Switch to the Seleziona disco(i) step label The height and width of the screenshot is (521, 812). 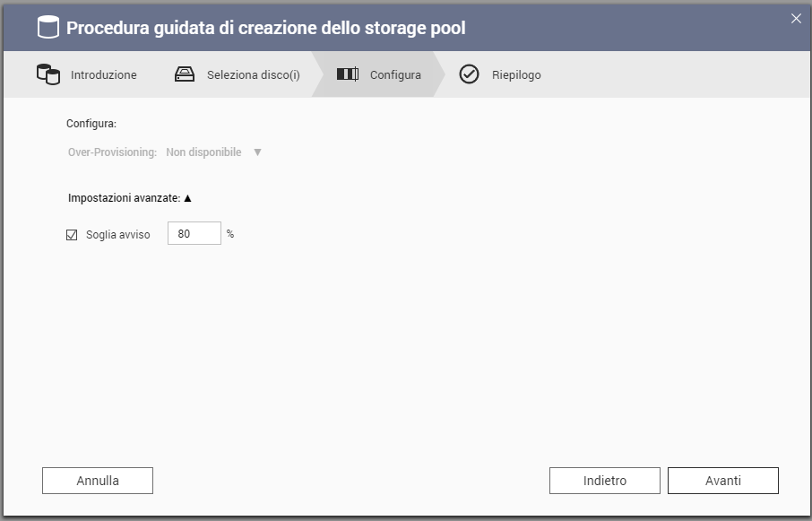[254, 74]
